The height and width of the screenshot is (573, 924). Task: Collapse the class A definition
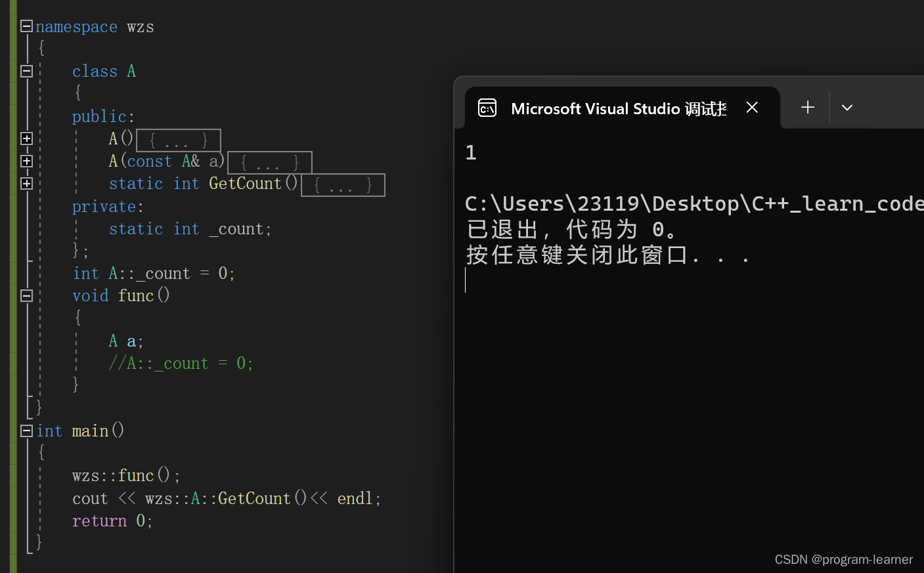pos(26,71)
